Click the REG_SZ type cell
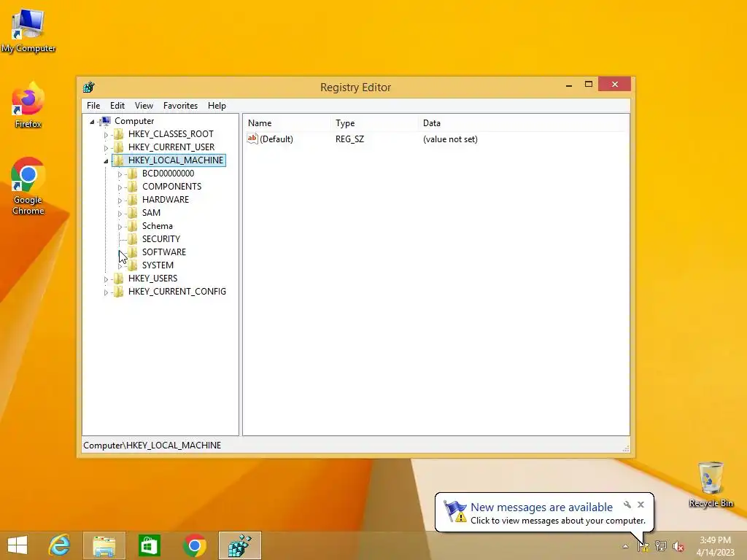Screen dimensions: 747x560 349,139
